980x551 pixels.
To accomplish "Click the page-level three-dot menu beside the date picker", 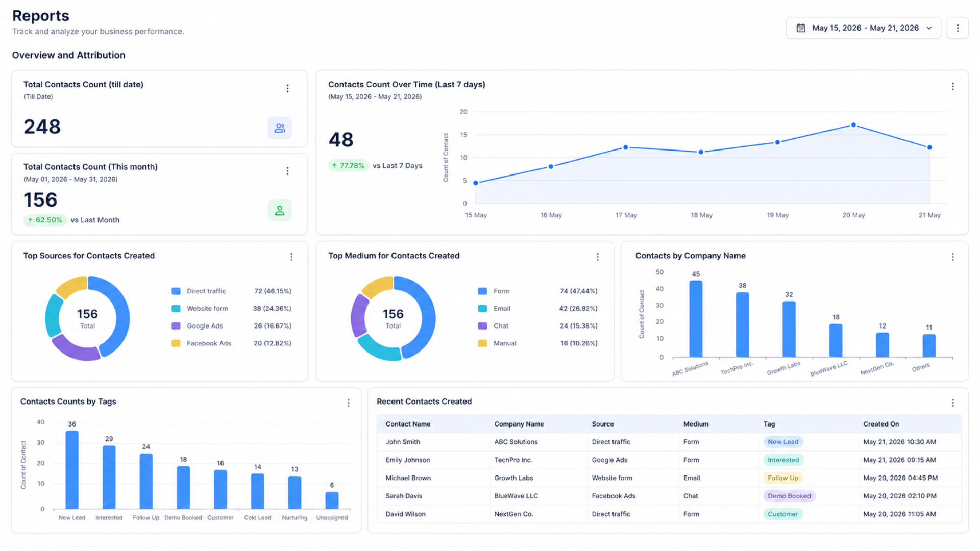I will tap(958, 28).
